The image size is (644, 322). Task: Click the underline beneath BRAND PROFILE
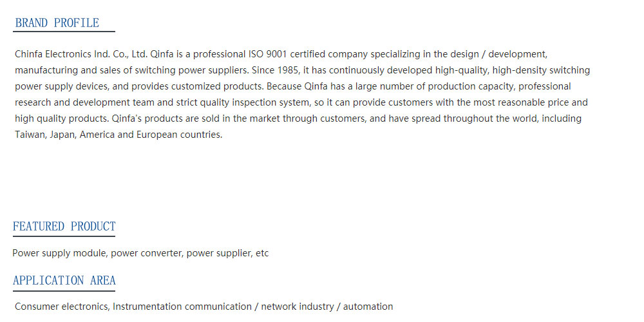coord(64,31)
